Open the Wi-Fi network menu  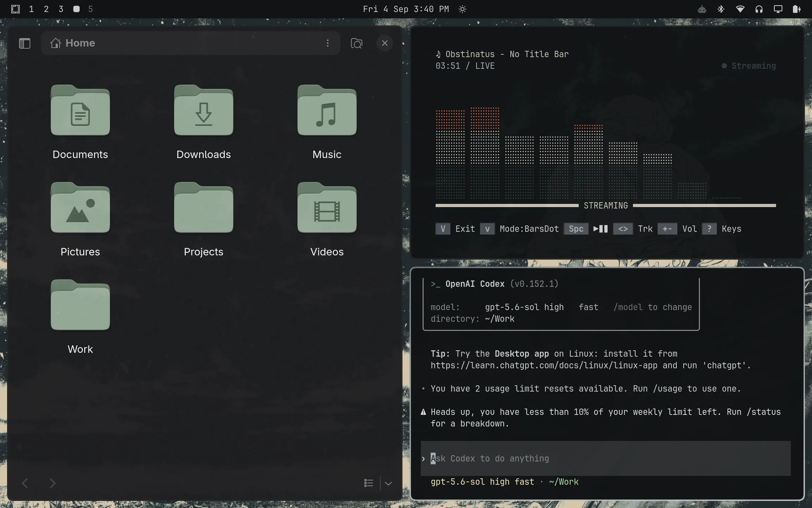click(740, 9)
